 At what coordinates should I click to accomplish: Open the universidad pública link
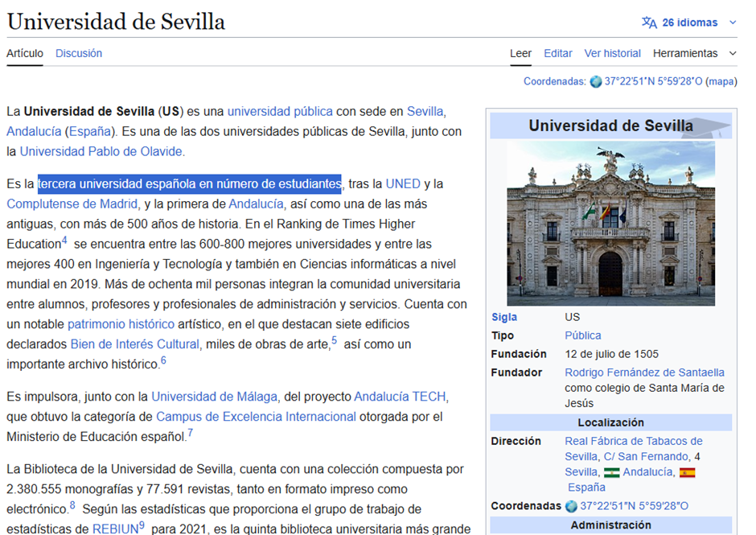click(280, 112)
